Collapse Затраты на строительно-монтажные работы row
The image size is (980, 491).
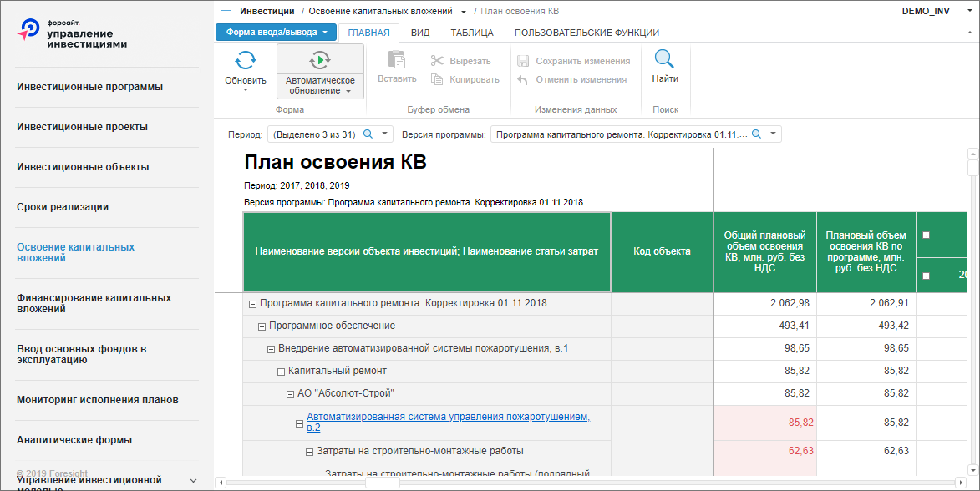(309, 453)
